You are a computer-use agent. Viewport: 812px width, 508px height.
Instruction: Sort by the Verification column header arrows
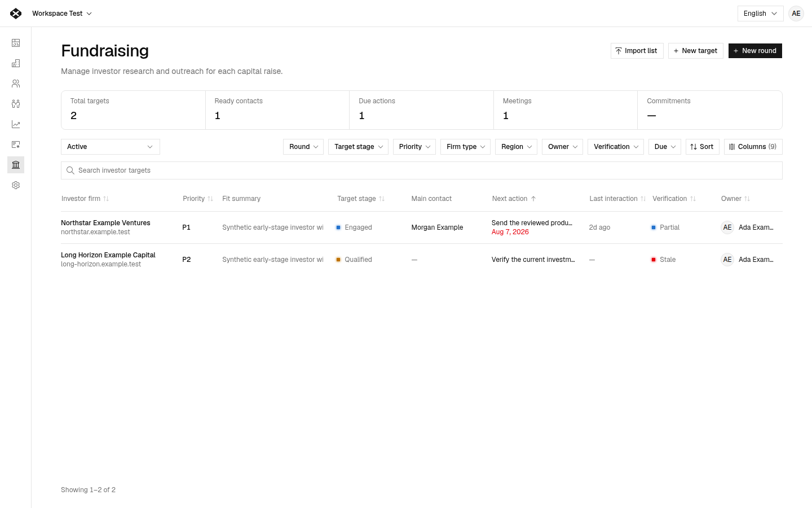[693, 199]
